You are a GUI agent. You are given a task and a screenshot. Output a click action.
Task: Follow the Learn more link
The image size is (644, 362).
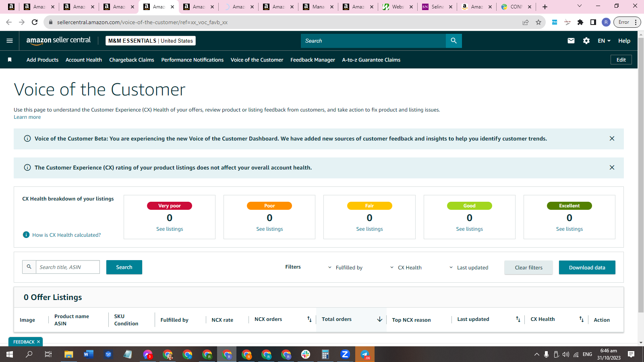(x=27, y=117)
